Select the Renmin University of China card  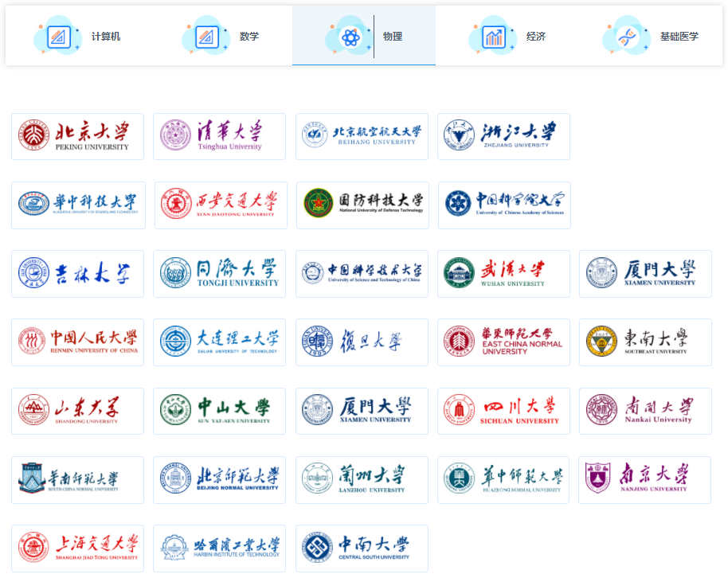click(x=77, y=342)
